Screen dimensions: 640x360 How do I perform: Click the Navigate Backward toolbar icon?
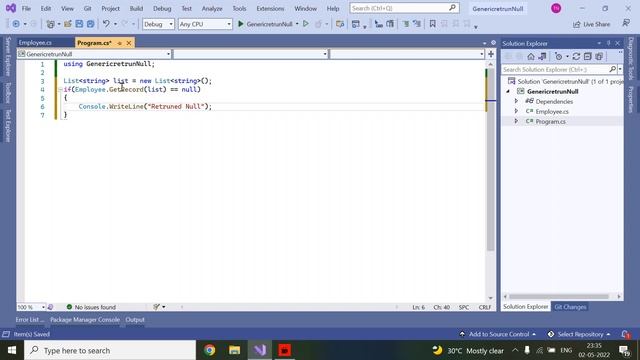(x=16, y=24)
